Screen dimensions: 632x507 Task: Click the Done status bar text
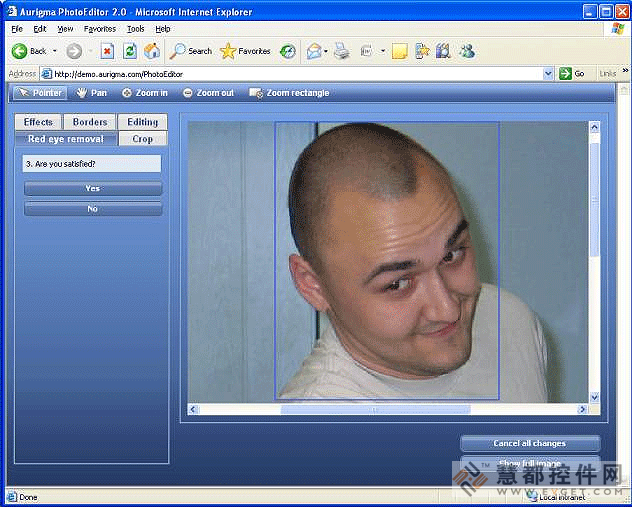pos(28,497)
